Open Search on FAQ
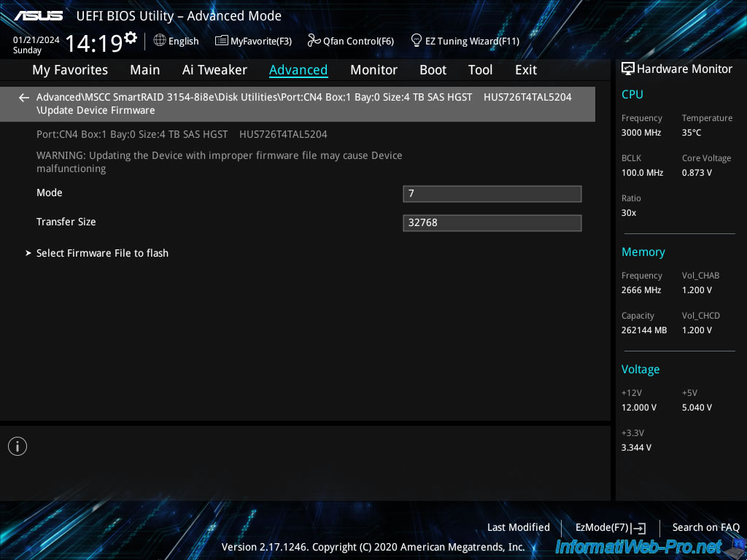This screenshot has height=560, width=747. click(x=705, y=527)
